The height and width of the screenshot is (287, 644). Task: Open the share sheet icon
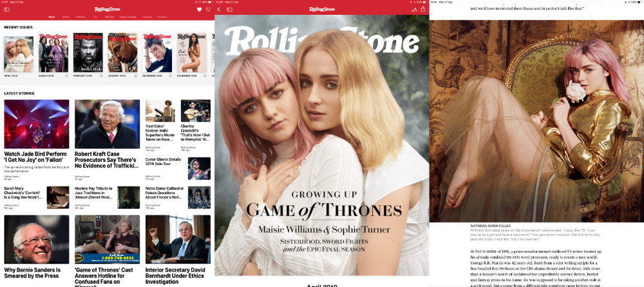click(423, 8)
